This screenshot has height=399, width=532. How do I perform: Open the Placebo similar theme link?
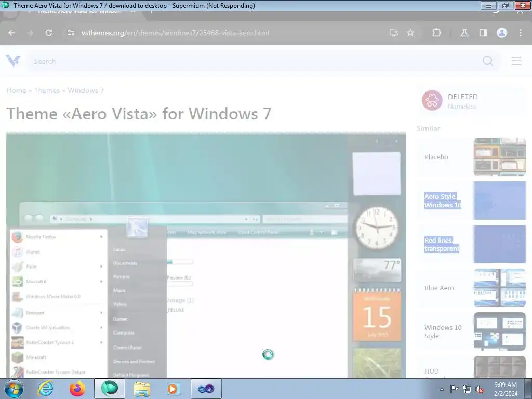coord(436,157)
